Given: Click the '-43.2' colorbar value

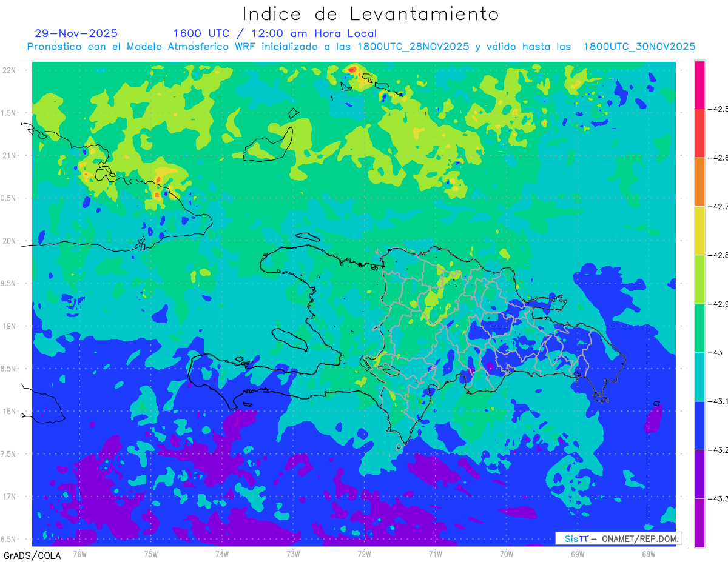Looking at the screenshot, I should coord(718,450).
